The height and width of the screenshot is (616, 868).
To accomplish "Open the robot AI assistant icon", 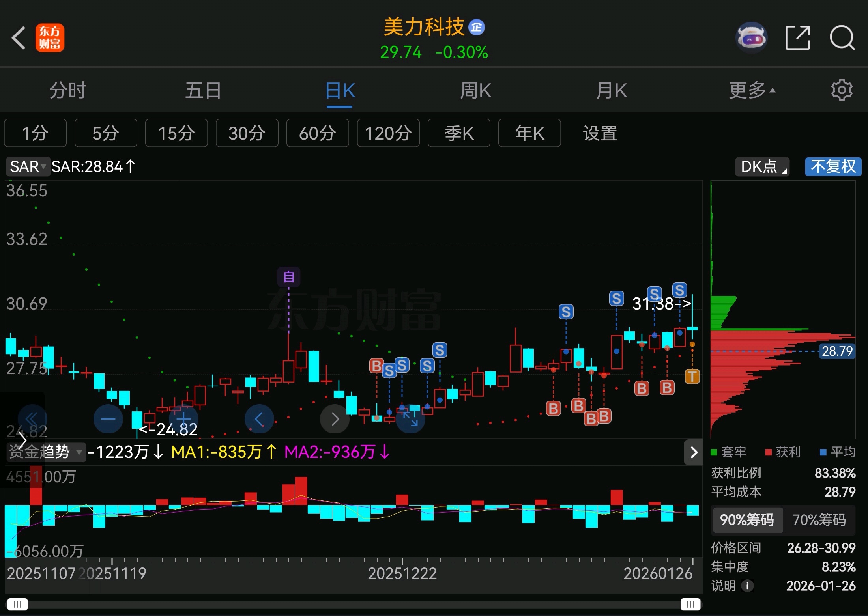I will 752,38.
